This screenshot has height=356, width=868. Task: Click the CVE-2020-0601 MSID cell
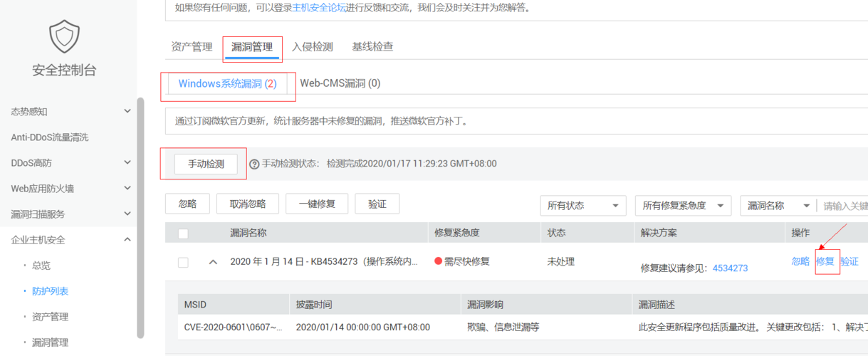tap(233, 327)
